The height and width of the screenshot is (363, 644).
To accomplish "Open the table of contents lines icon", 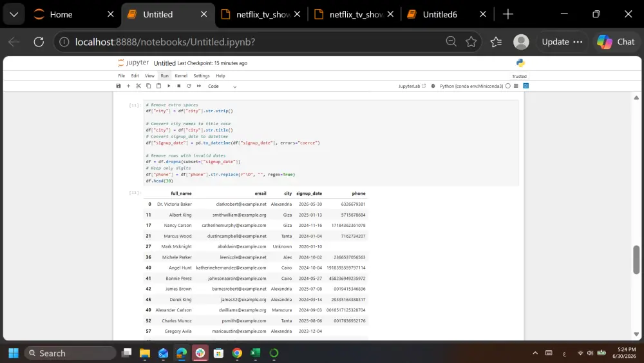I will tap(516, 86).
